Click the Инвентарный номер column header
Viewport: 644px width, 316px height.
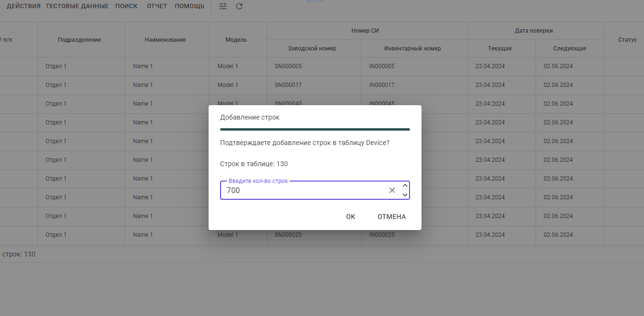pos(412,49)
